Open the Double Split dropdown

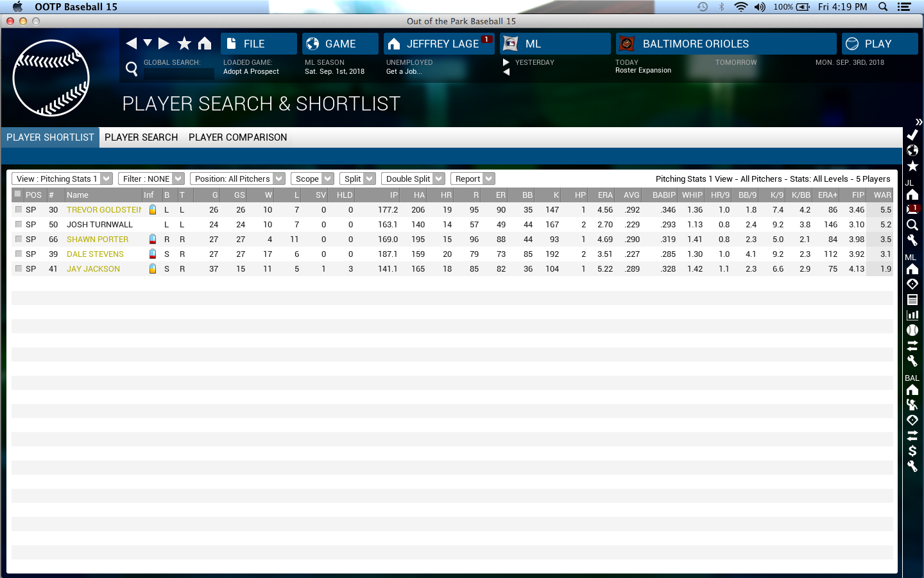click(413, 179)
